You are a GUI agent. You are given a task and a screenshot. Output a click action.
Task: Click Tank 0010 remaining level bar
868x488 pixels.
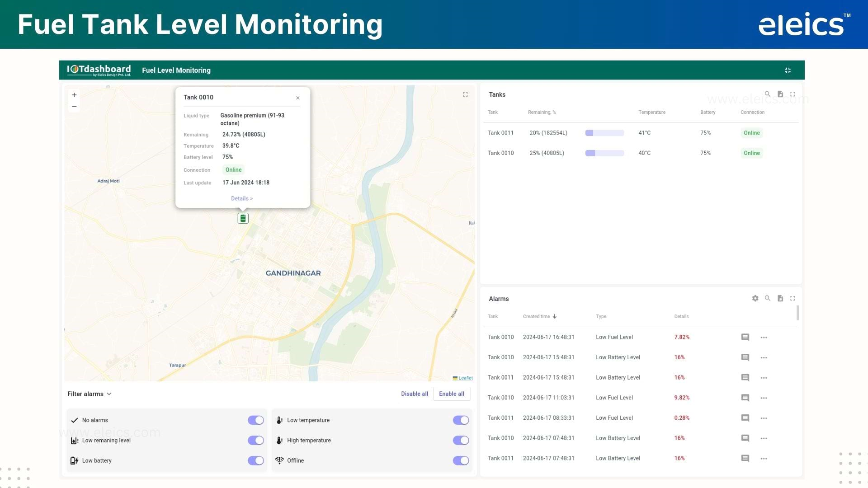(604, 153)
